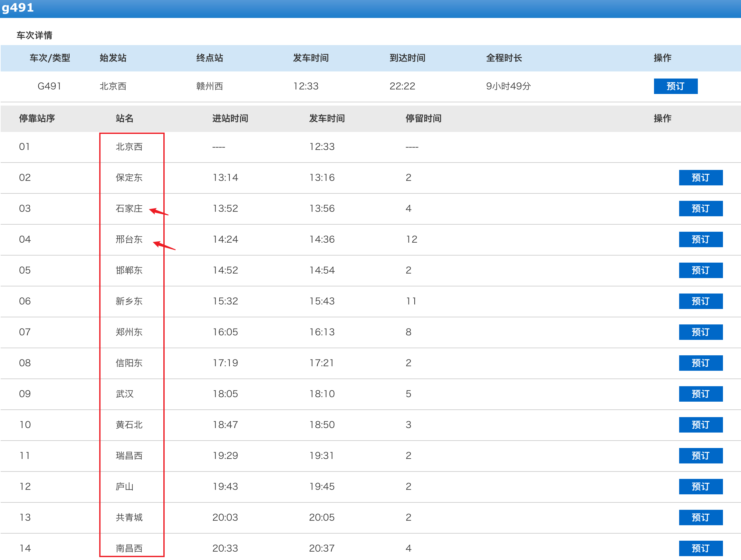Click 预订 button for train G491
This screenshot has width=741, height=560.
[x=675, y=86]
